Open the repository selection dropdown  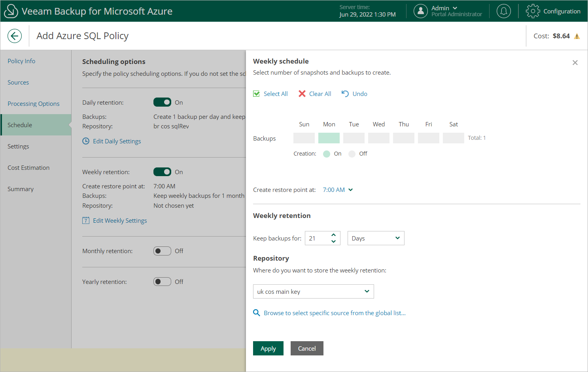(313, 291)
